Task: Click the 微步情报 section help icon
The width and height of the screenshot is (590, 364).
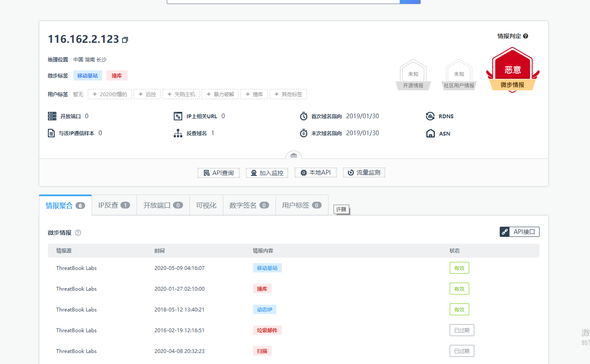Action: point(78,233)
